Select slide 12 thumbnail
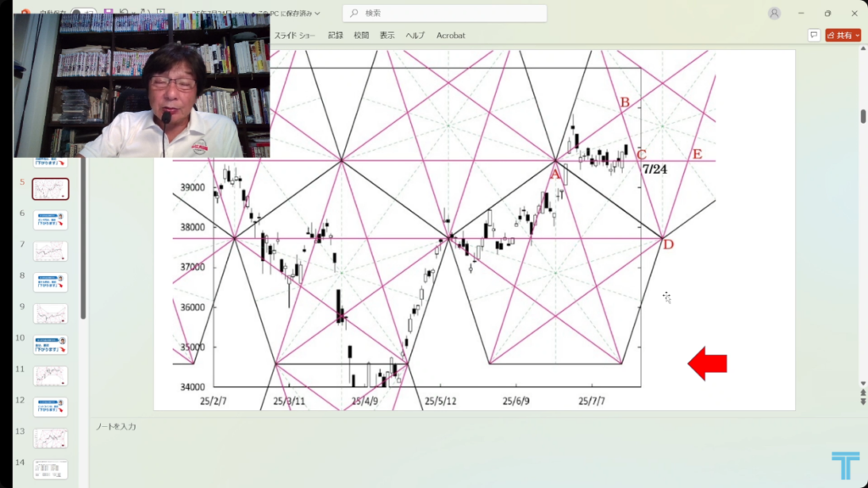This screenshot has height=488, width=868. tap(50, 407)
